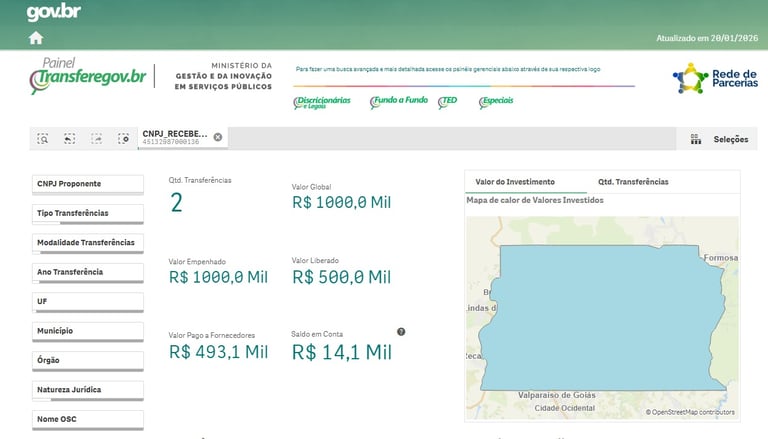Click Cidade Ocidental map label

pyautogui.click(x=565, y=408)
